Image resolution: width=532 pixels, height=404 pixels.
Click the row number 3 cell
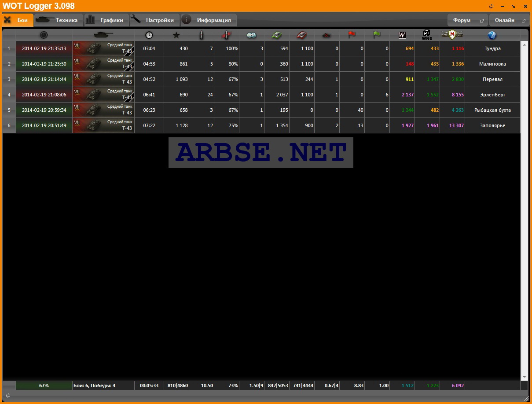point(9,79)
